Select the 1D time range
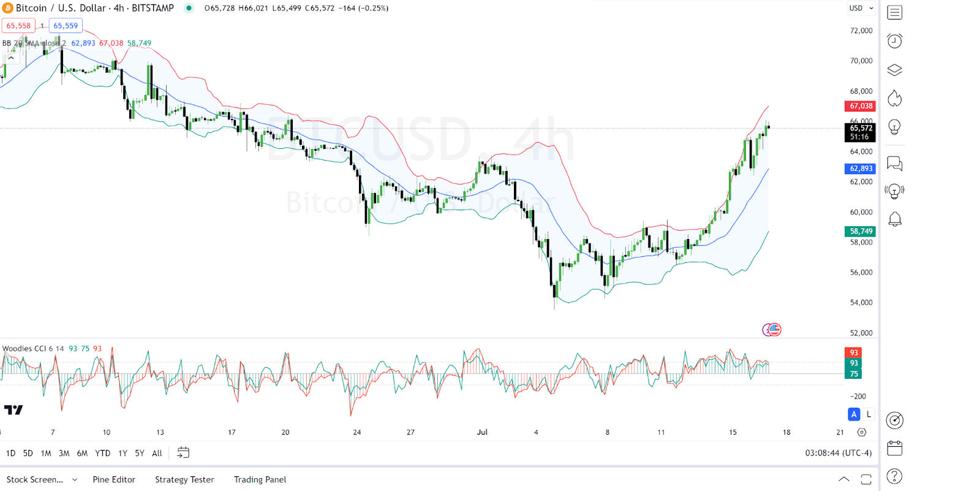 10,453
